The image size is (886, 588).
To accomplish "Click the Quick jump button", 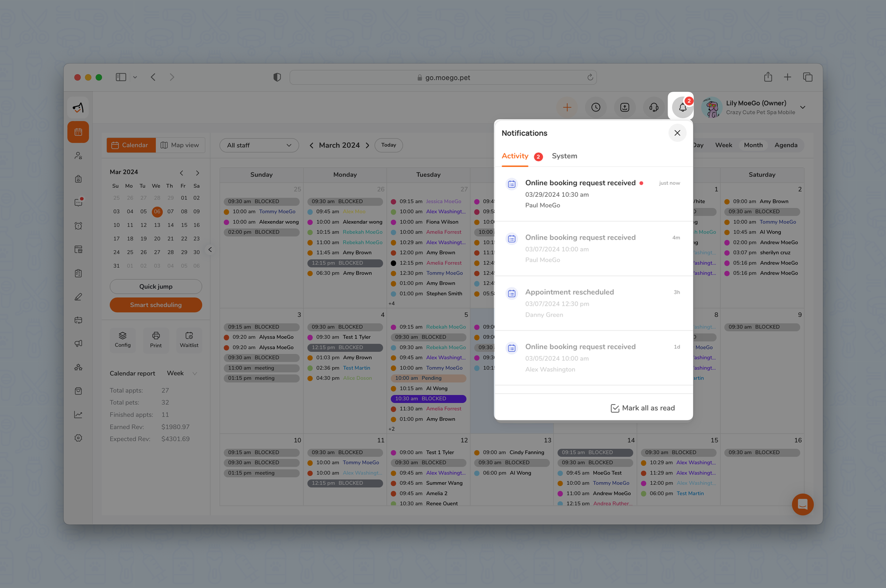I will 156,286.
